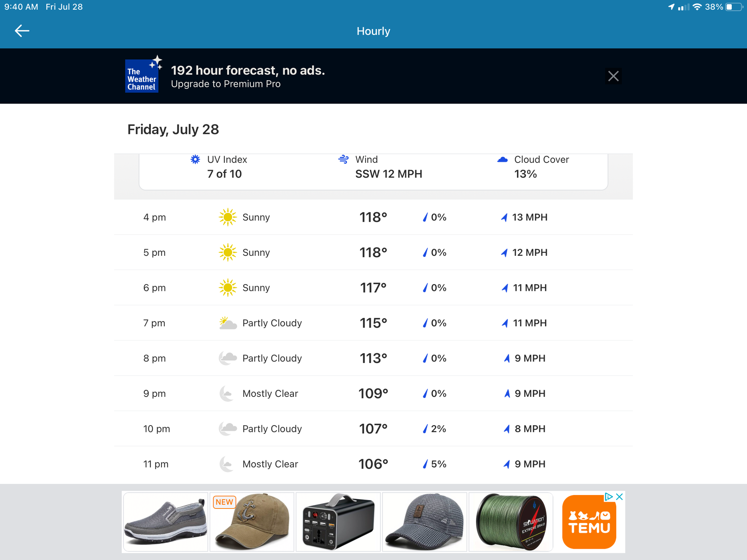Tap The Weather Channel logo

142,76
